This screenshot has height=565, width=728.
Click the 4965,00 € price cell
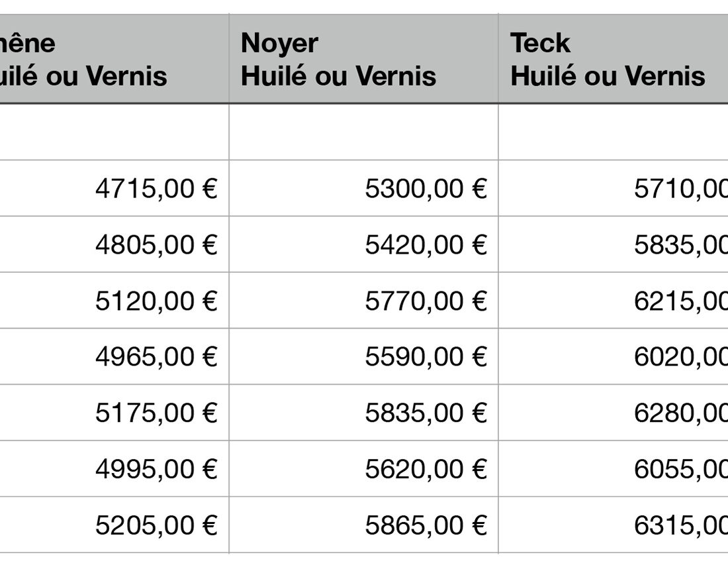point(156,357)
